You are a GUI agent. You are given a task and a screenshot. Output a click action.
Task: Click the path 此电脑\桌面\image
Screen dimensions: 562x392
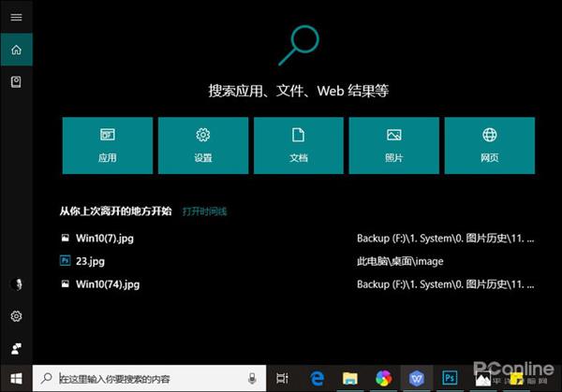pyautogui.click(x=400, y=261)
